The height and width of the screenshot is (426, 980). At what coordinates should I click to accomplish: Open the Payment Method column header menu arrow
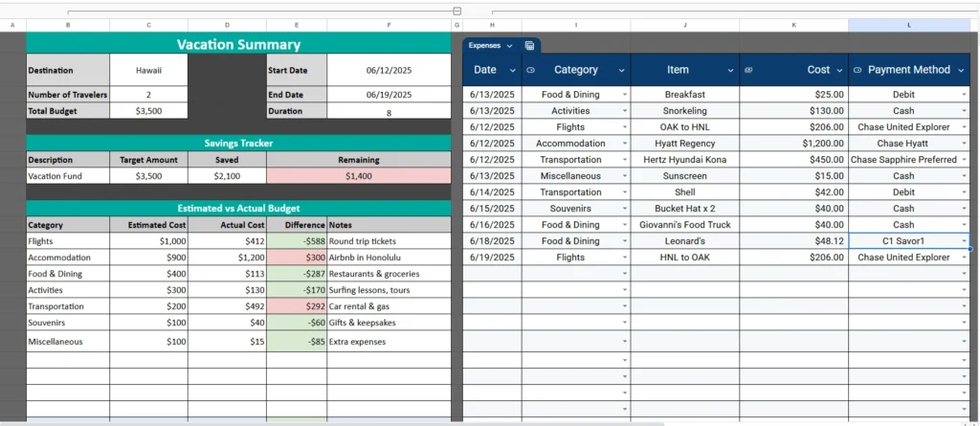[961, 70]
